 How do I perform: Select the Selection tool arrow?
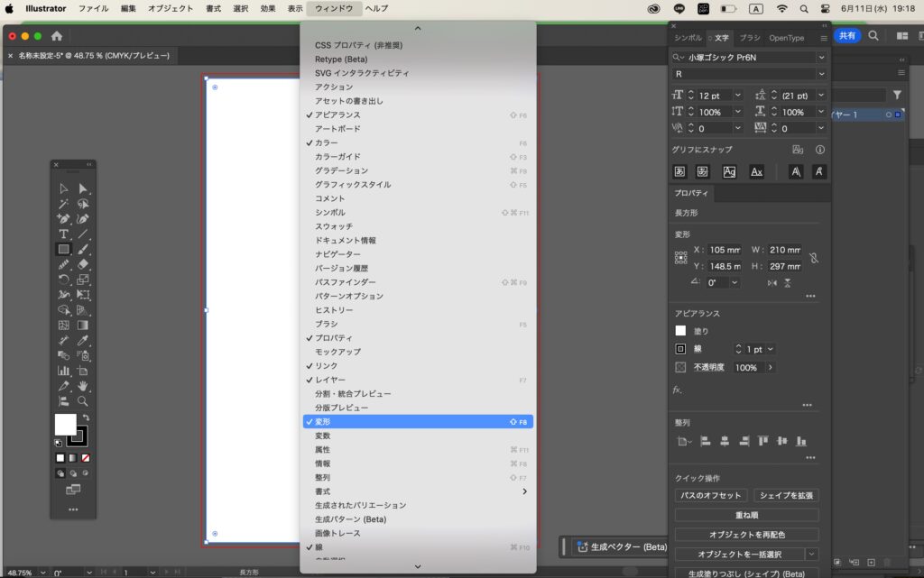64,188
